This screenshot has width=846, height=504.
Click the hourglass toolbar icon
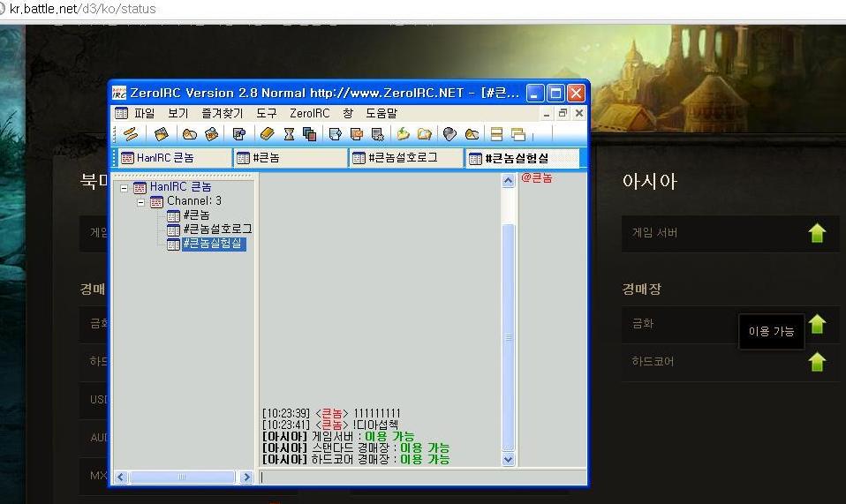[x=289, y=133]
